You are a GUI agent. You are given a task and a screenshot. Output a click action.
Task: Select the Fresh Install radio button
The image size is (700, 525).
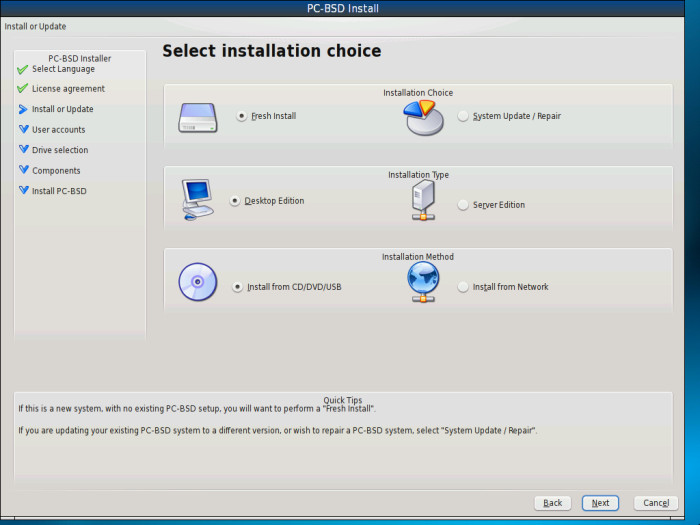pyautogui.click(x=241, y=116)
